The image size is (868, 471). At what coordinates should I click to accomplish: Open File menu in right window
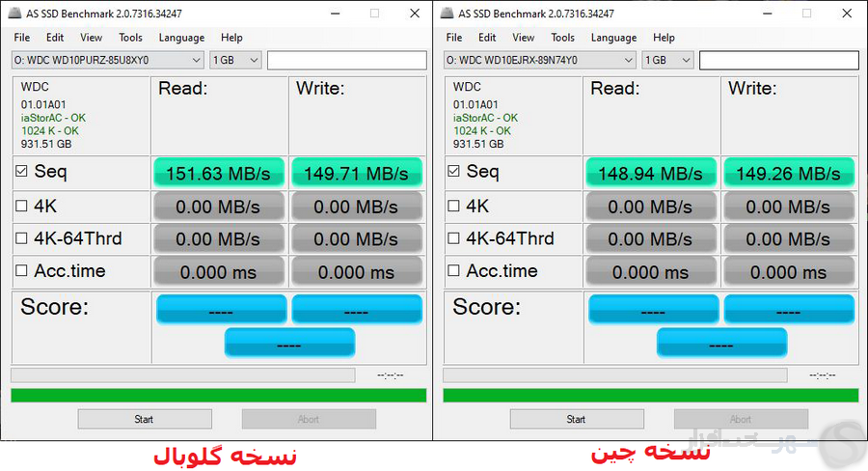(454, 38)
